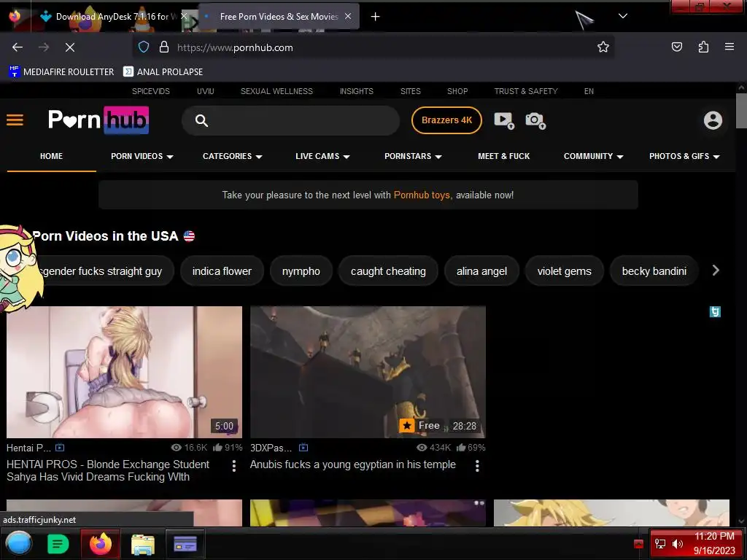Open the SITES top bar link
747x560 pixels.
pos(410,91)
